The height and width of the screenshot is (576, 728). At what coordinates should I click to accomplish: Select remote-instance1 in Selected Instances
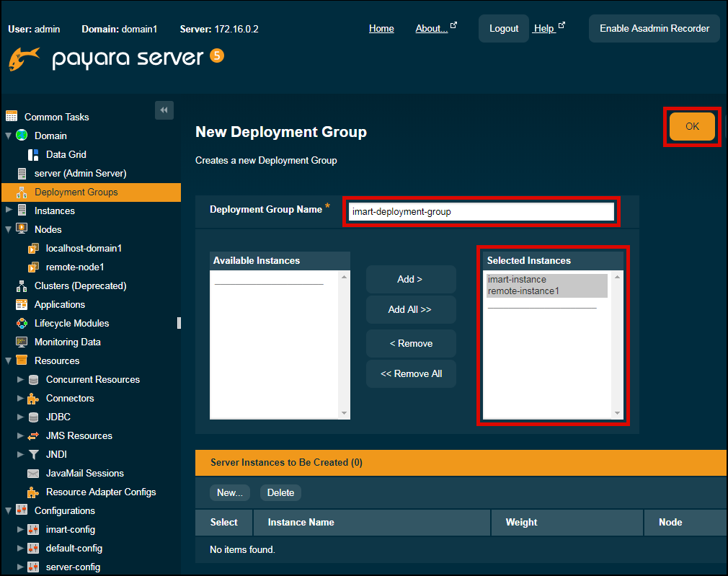tap(523, 291)
